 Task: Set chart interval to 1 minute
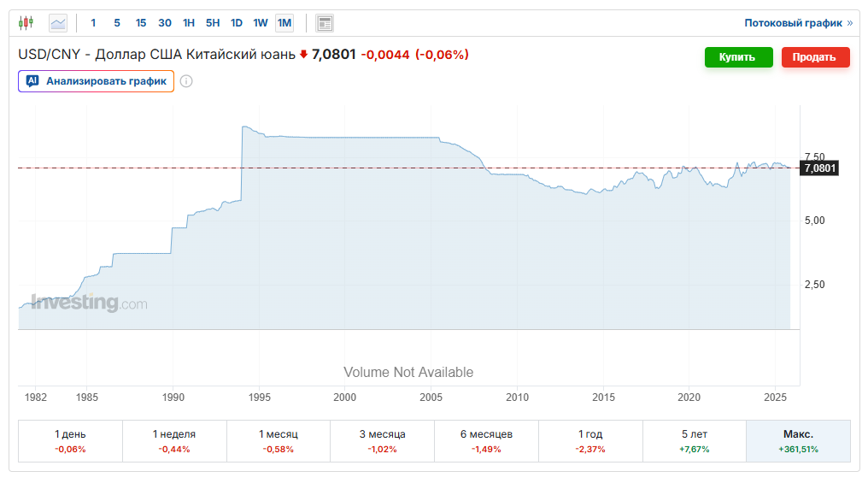pyautogui.click(x=93, y=23)
